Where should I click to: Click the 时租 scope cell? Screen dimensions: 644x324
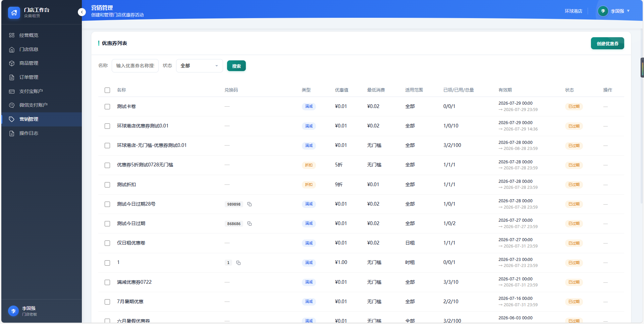(410, 262)
